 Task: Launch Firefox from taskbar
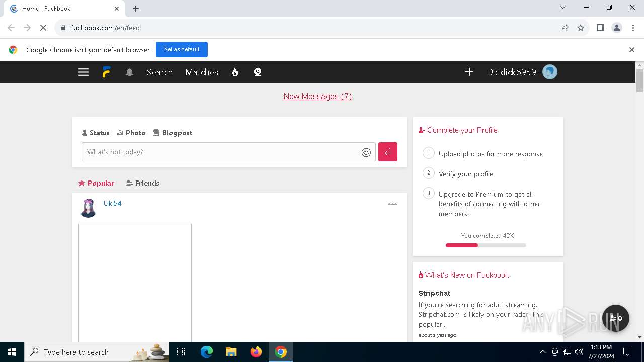click(256, 352)
